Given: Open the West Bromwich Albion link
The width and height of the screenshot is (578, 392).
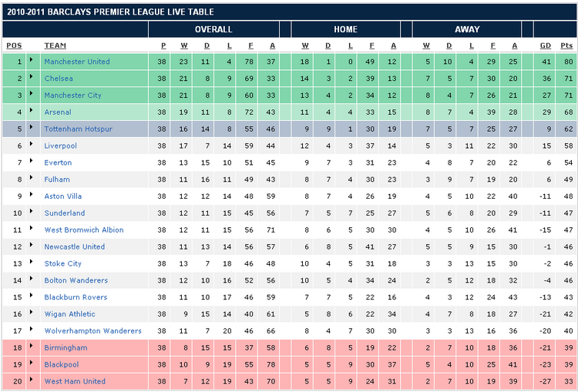Looking at the screenshot, I should click(x=83, y=230).
